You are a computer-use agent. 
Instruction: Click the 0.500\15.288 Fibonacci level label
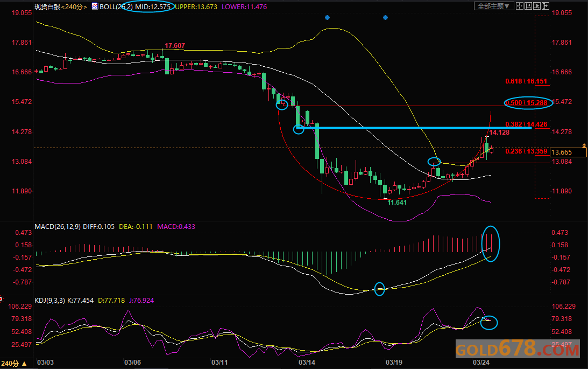[526, 103]
